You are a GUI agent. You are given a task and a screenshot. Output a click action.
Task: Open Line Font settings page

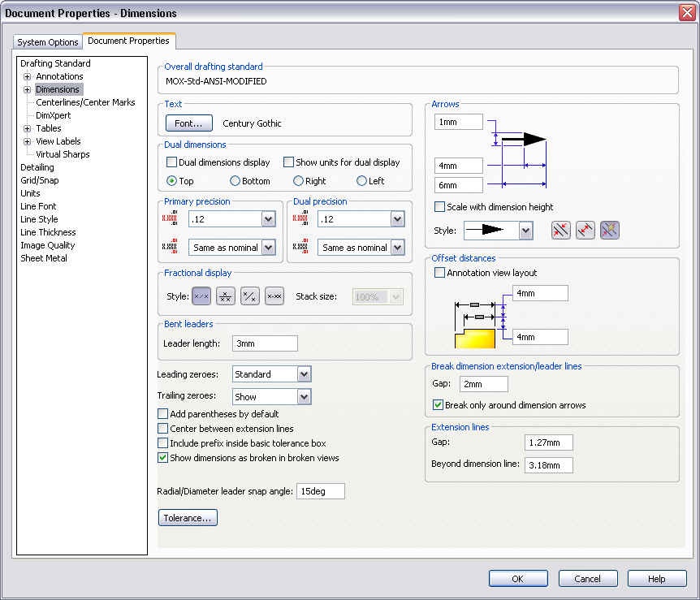pos(38,205)
